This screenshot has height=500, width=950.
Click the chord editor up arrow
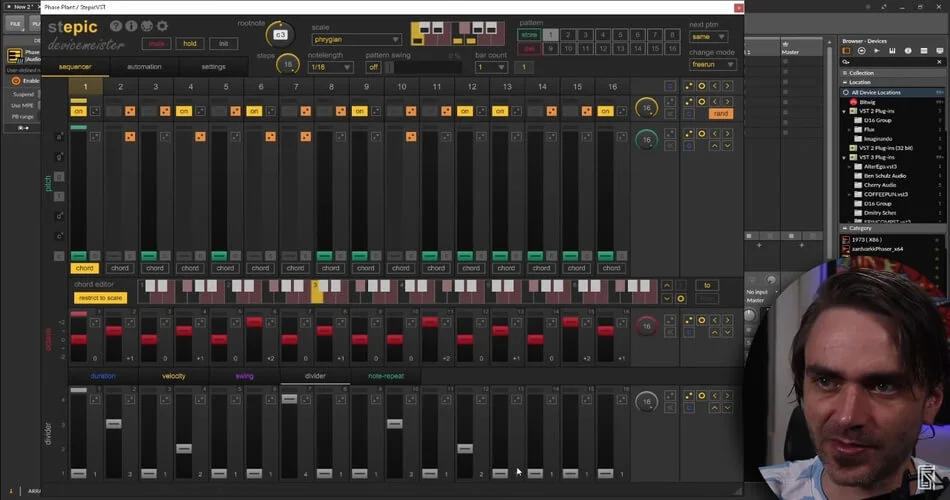click(x=666, y=285)
